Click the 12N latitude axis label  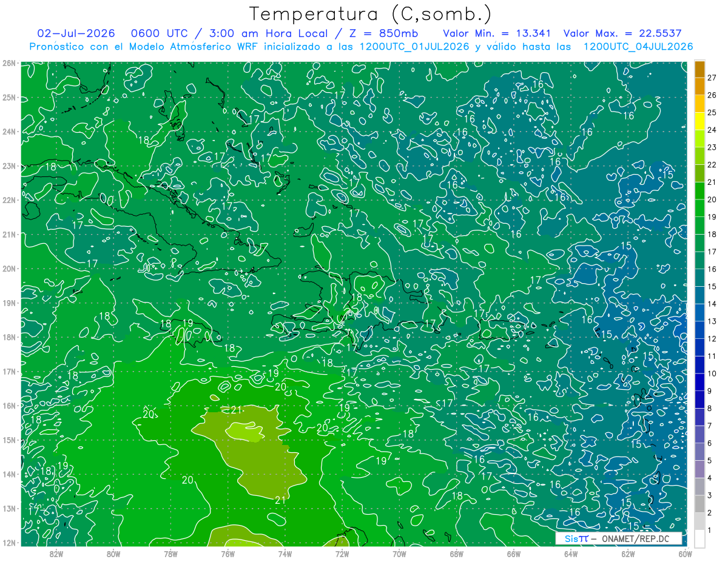tap(9, 543)
